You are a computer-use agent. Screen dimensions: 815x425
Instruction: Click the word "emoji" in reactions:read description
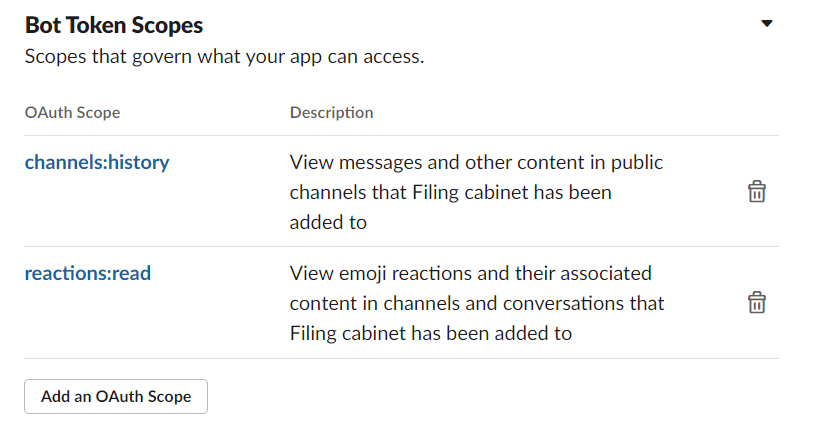click(362, 272)
